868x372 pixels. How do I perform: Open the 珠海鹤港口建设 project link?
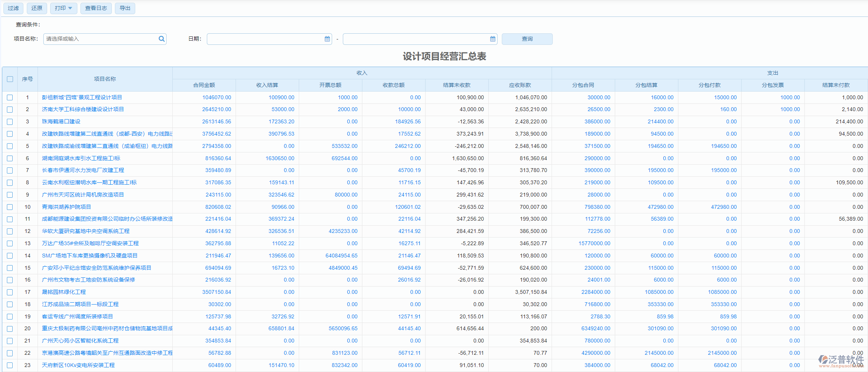click(x=61, y=121)
